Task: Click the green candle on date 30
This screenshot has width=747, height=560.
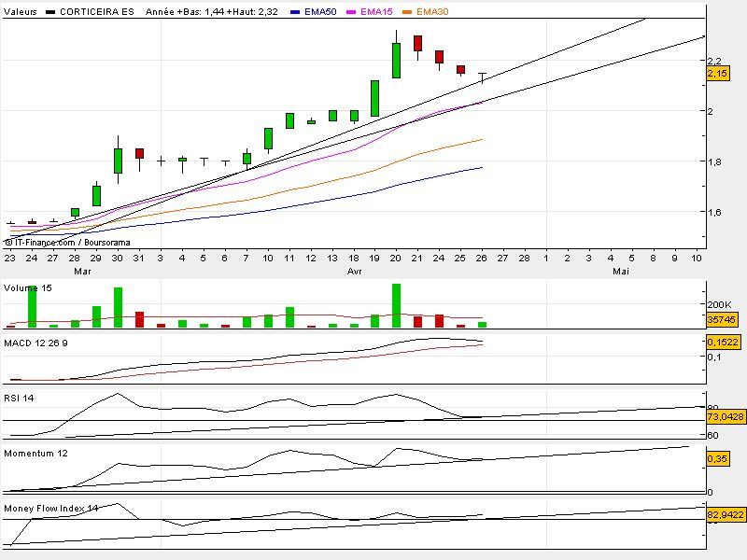Action: point(118,161)
